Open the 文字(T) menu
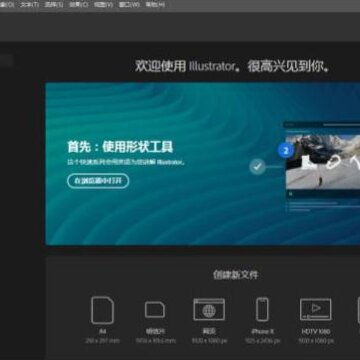Viewport: 360px width, 360px height. pos(30,5)
